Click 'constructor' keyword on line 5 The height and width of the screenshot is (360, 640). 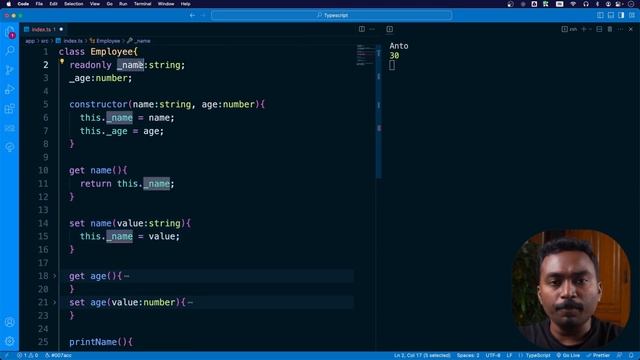click(x=98, y=104)
